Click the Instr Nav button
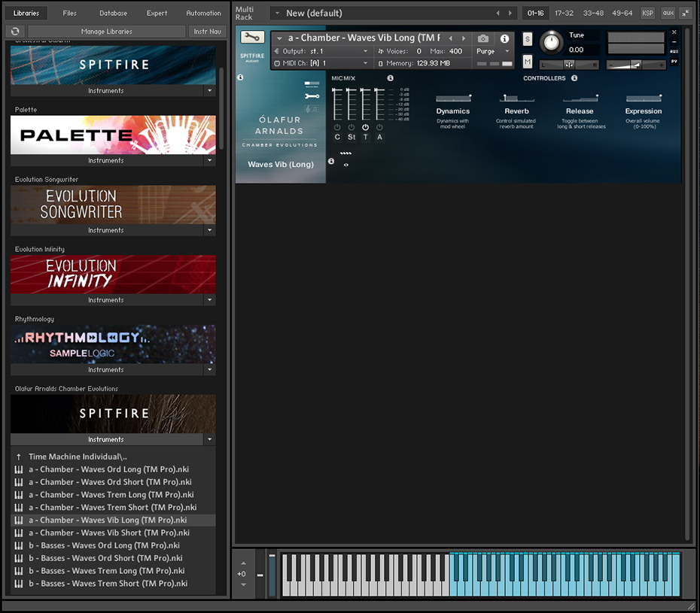Viewport: 700px width, 613px height. 208,32
